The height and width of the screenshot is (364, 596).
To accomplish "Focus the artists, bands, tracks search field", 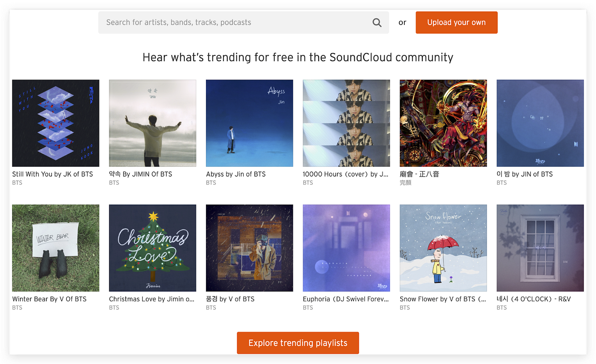I will click(x=244, y=22).
